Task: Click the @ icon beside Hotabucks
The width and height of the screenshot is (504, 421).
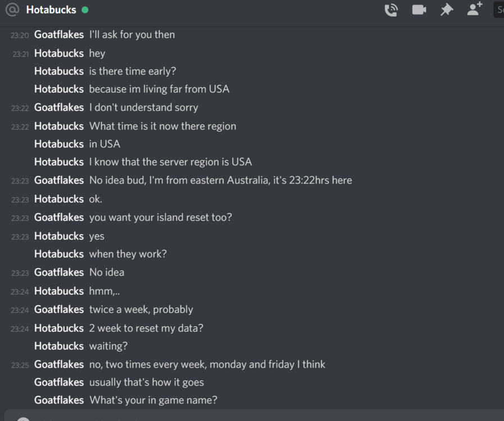Action: [x=12, y=10]
